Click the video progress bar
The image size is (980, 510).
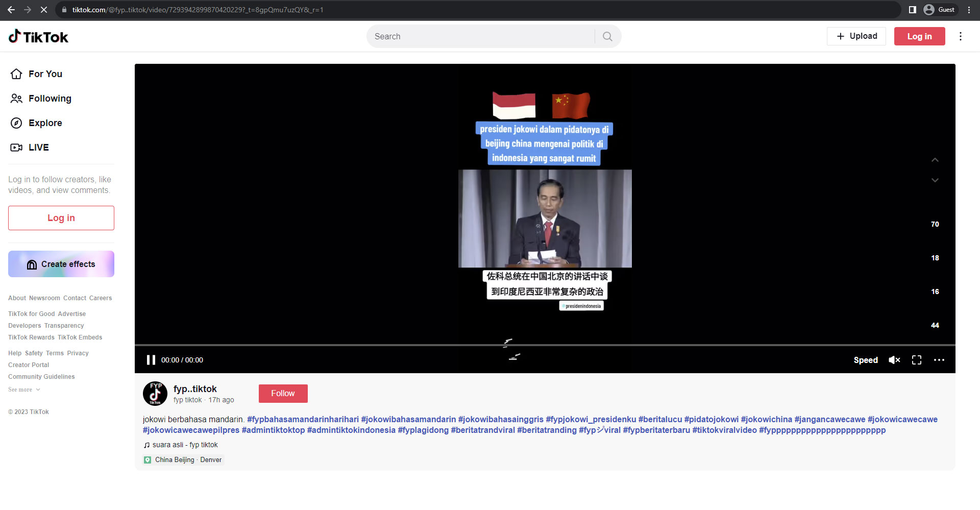coord(545,345)
